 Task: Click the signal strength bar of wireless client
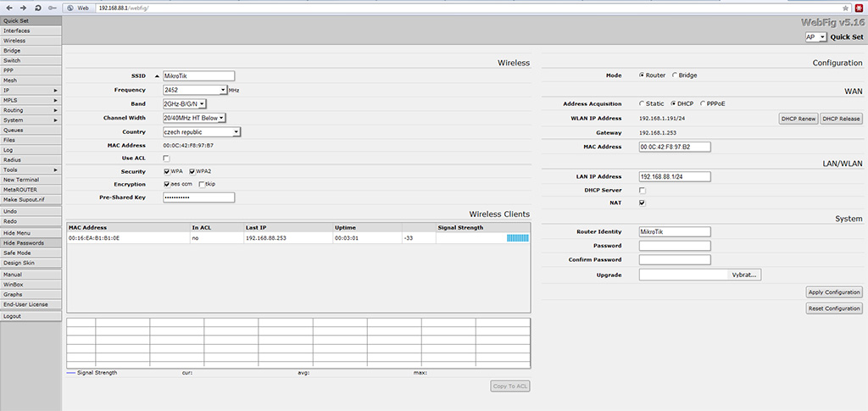tap(517, 239)
